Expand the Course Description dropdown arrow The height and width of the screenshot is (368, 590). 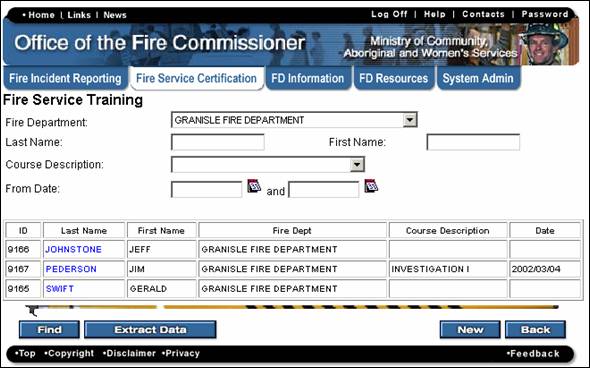coord(357,164)
